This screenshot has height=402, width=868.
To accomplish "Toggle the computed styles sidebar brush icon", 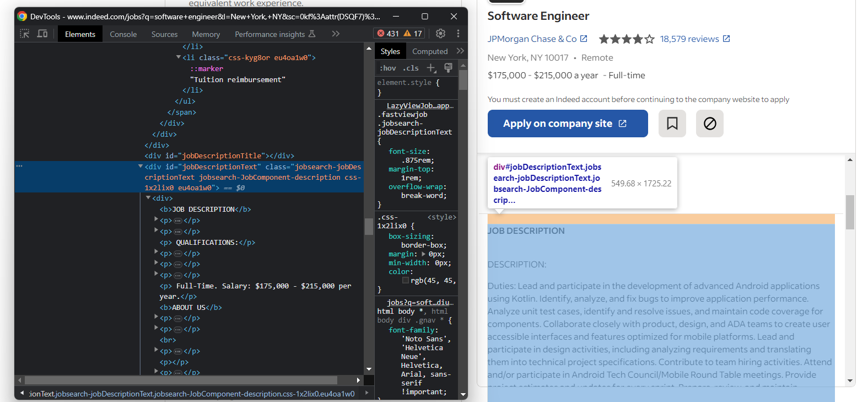I will (x=448, y=68).
